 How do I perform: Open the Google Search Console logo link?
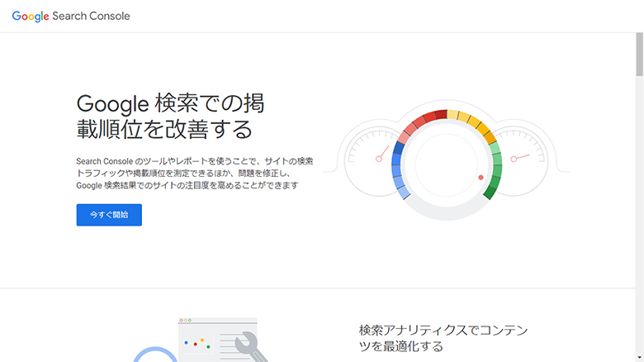click(71, 16)
